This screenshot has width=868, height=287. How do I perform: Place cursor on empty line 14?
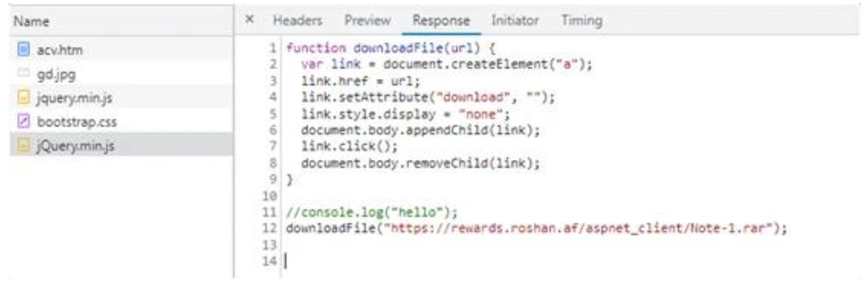pyautogui.click(x=572, y=261)
